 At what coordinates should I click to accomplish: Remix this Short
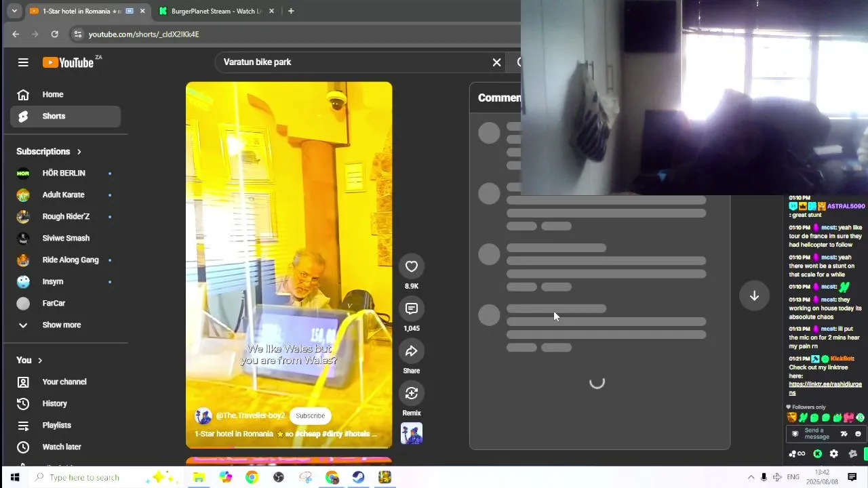point(411,393)
